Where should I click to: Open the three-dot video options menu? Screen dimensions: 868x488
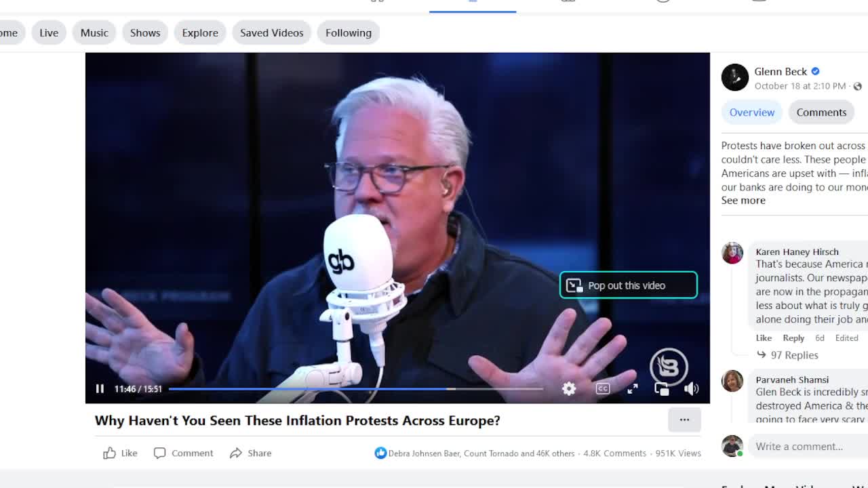click(684, 420)
